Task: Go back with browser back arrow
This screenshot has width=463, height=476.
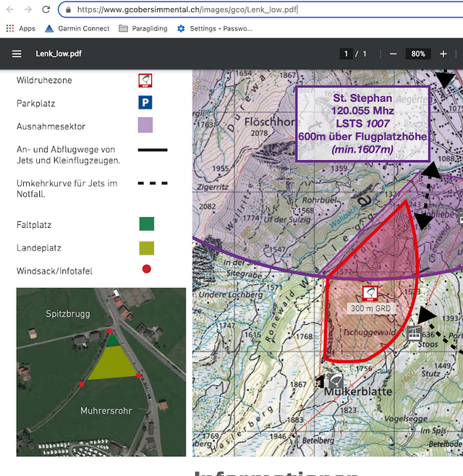Action: [x=10, y=9]
